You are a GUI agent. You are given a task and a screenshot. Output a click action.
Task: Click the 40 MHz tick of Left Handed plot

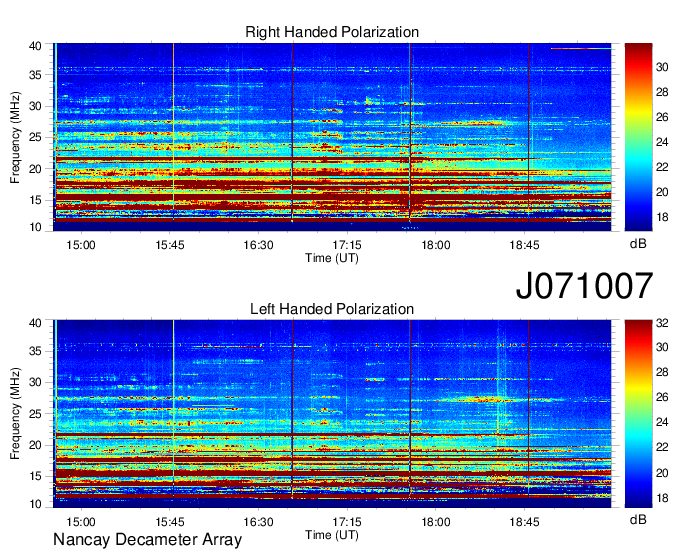(x=35, y=323)
